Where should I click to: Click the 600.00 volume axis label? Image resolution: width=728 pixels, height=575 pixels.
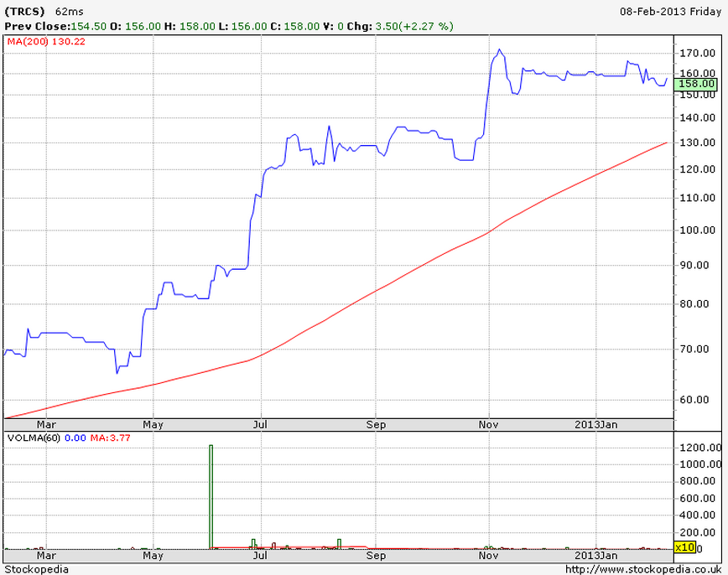coord(697,499)
